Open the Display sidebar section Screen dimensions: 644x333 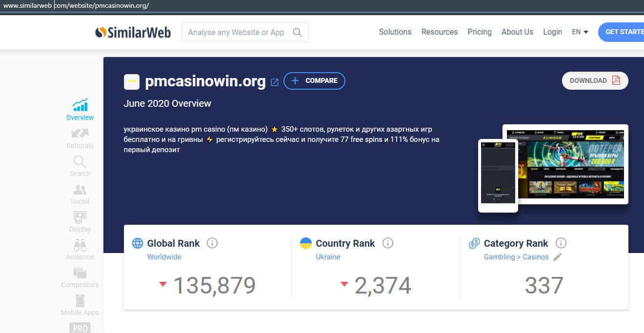tap(80, 221)
